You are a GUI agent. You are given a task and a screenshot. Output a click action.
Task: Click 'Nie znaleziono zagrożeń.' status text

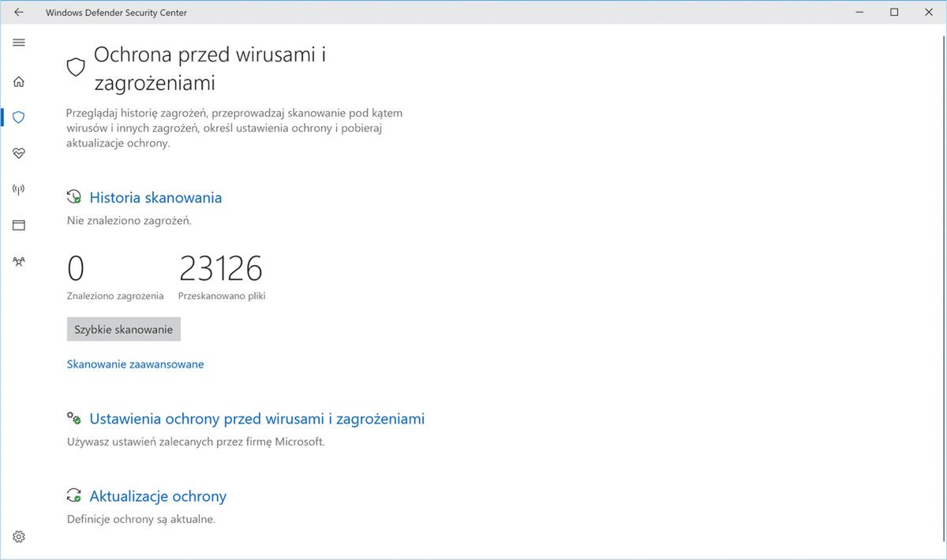129,221
